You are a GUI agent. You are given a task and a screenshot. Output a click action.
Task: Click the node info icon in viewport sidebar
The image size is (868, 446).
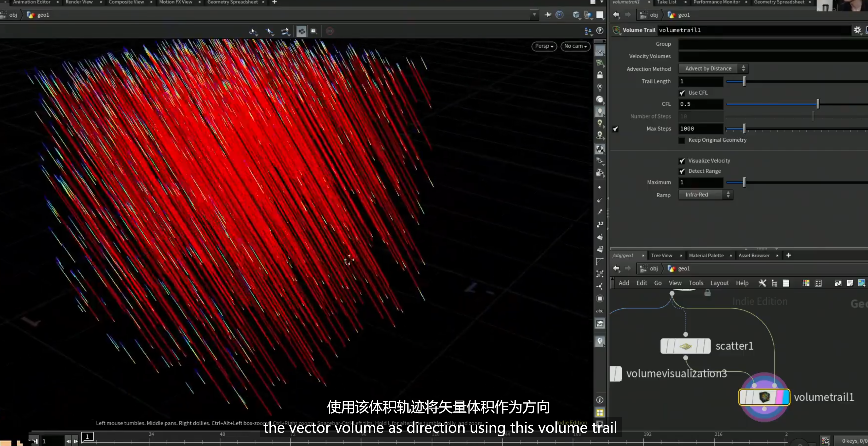click(600, 400)
